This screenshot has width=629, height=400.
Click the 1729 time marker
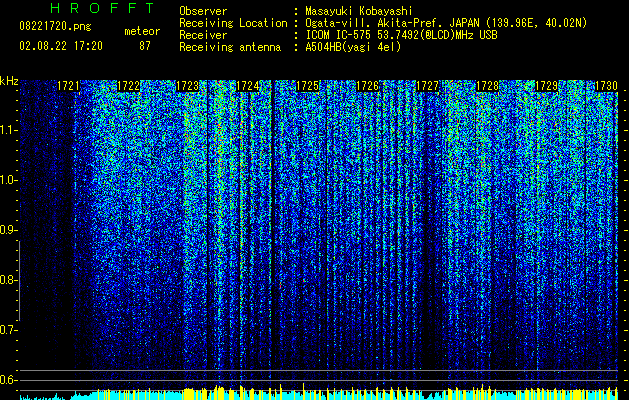click(x=547, y=86)
